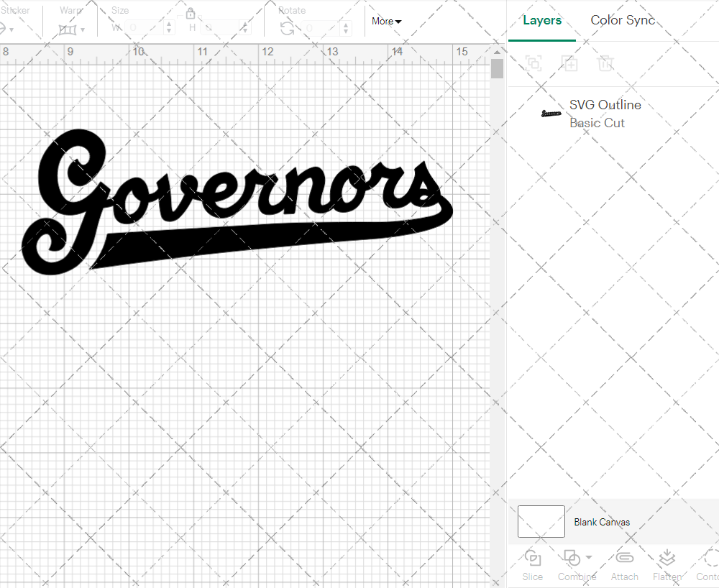The image size is (719, 588).
Task: Toggle the size aspect ratio lock
Action: tap(191, 13)
